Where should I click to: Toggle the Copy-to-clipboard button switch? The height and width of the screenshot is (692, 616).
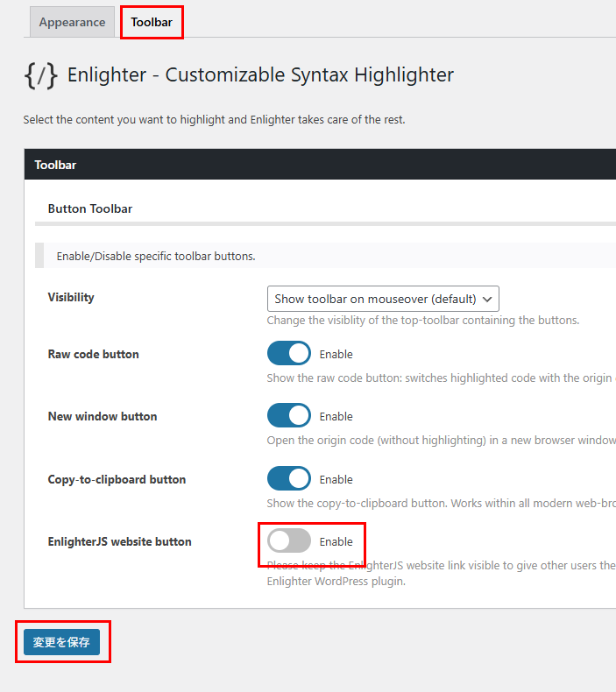[289, 479]
